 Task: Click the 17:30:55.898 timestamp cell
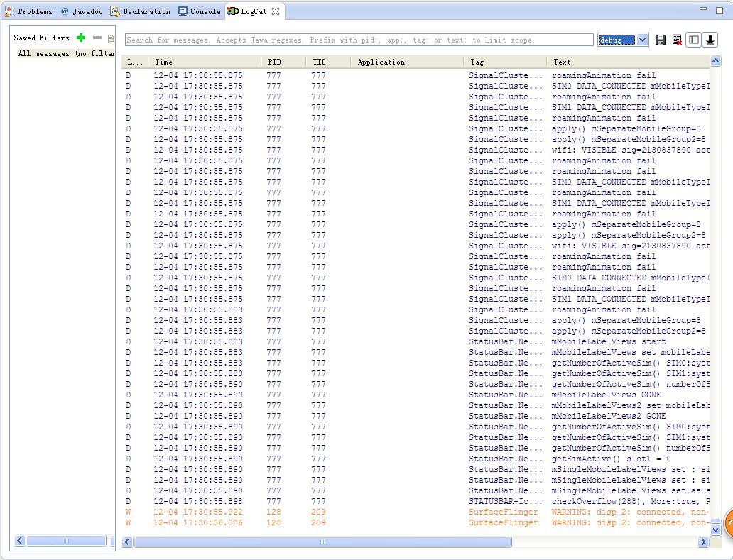[x=198, y=501]
